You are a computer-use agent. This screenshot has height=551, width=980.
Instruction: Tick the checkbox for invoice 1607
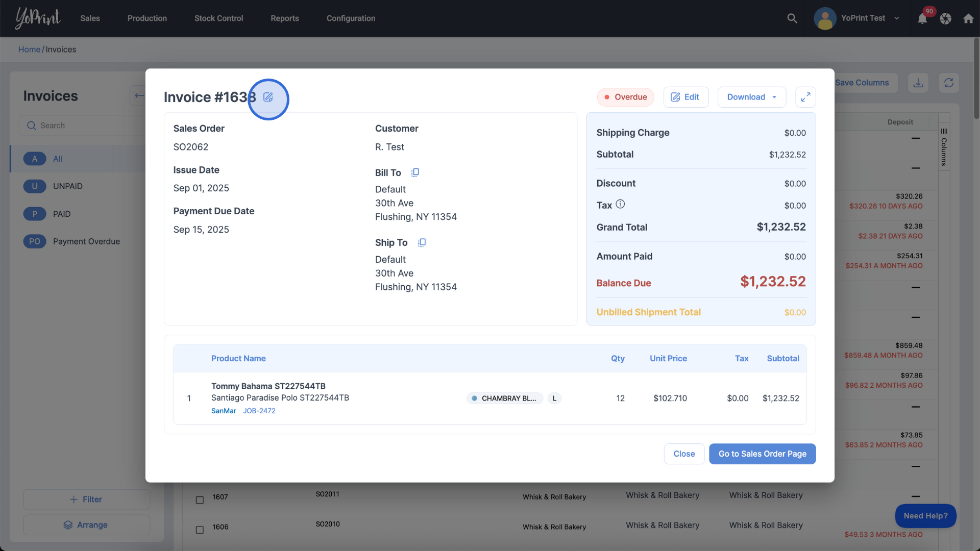pyautogui.click(x=200, y=500)
